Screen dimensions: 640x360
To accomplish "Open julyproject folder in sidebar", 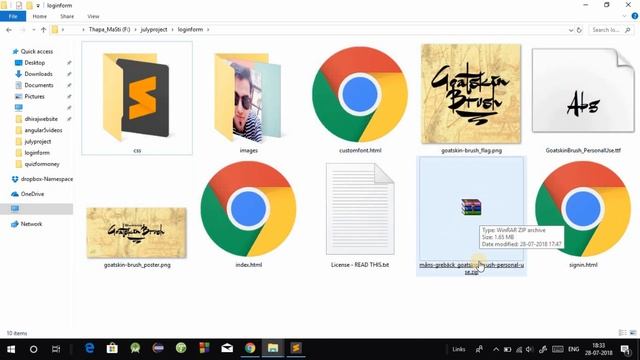I will (x=38, y=142).
